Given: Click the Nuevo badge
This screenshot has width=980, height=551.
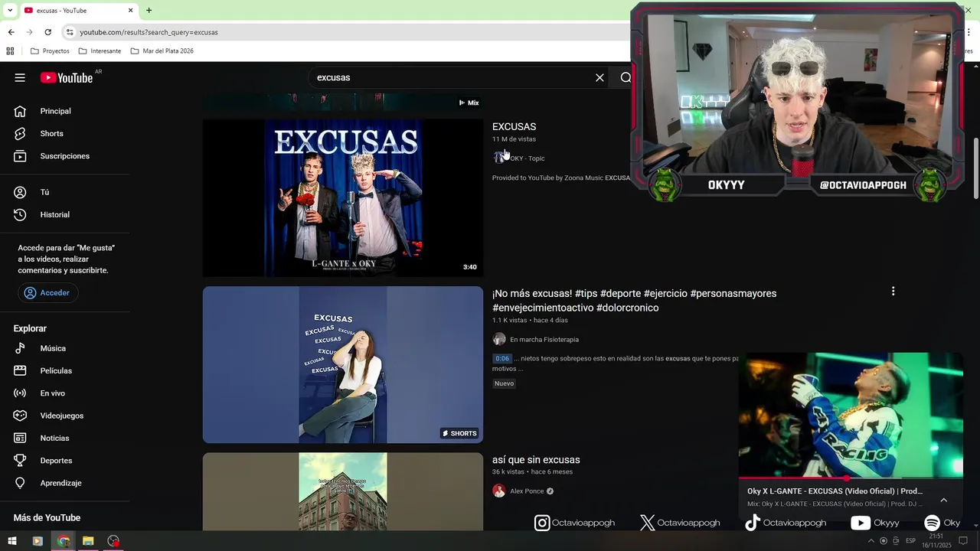Looking at the screenshot, I should pyautogui.click(x=504, y=383).
